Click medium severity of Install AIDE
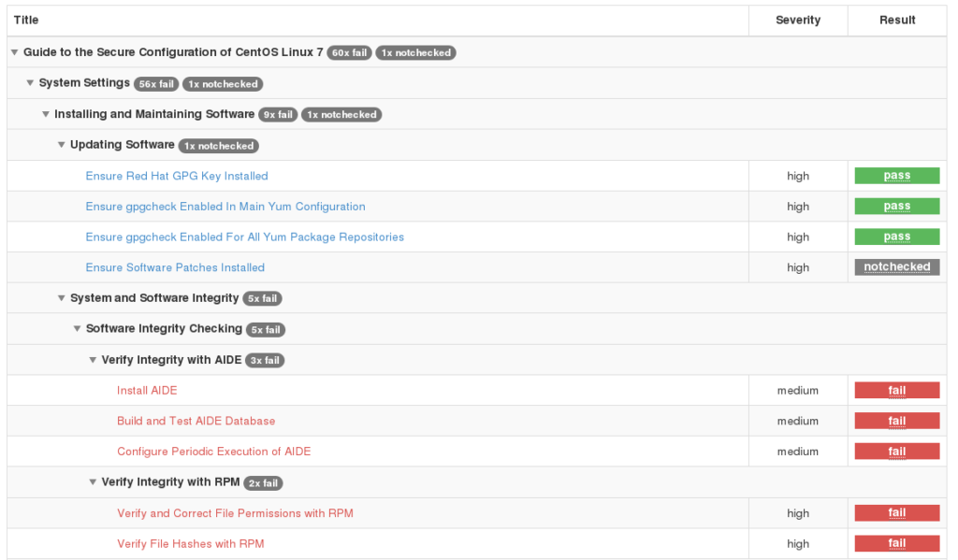 (x=797, y=390)
